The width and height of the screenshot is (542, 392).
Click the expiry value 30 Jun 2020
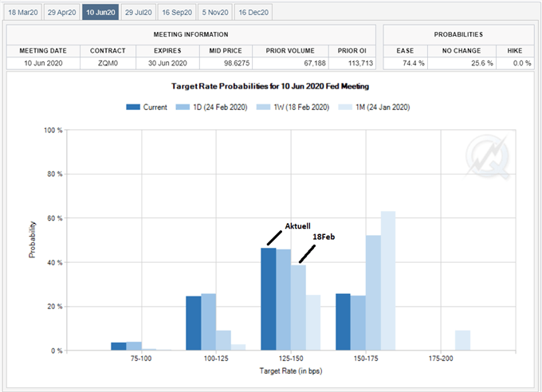167,63
